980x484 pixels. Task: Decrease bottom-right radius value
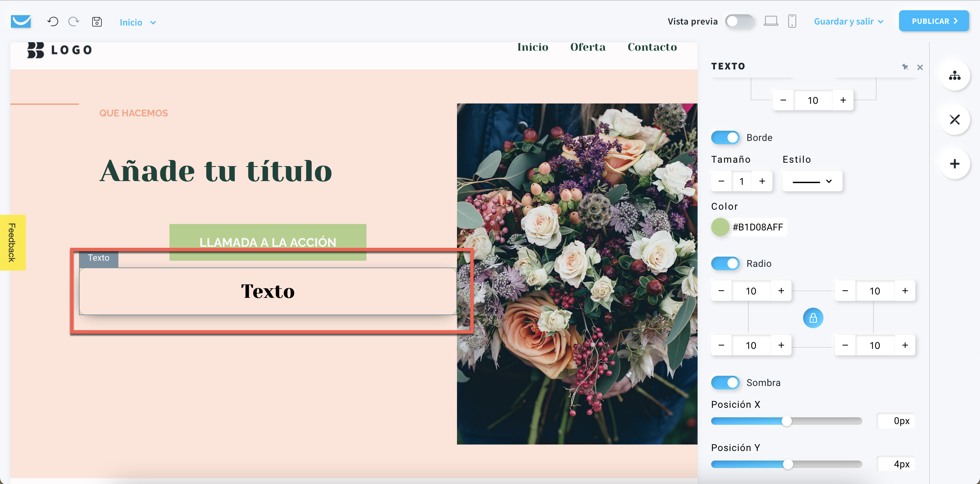[x=845, y=345]
